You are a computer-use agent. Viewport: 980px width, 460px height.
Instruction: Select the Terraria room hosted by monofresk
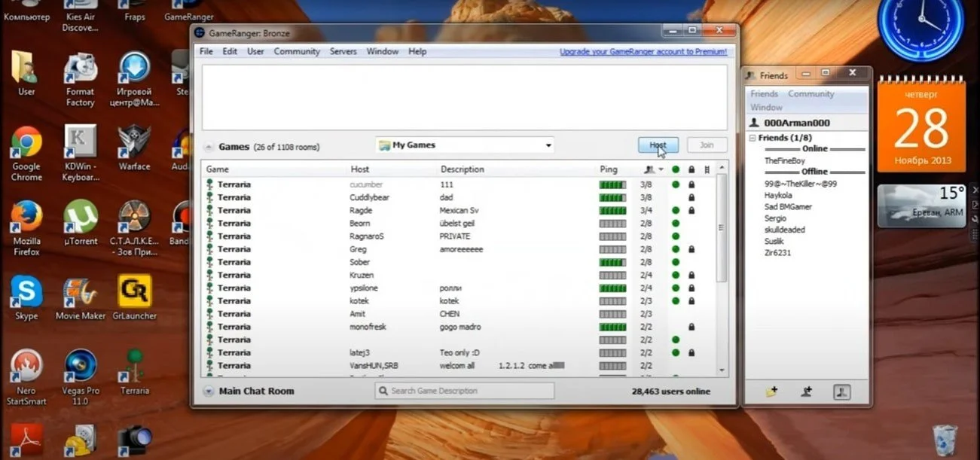pyautogui.click(x=458, y=327)
